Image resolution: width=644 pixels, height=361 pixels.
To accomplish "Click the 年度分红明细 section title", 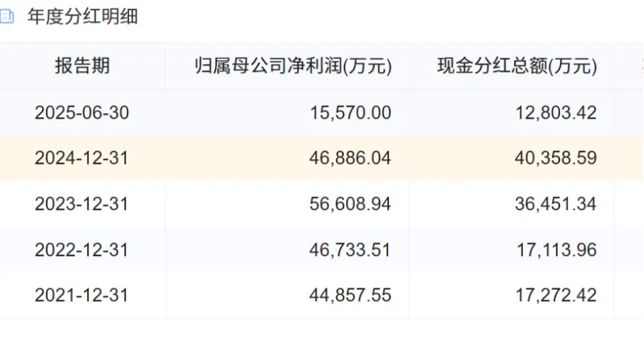I will pyautogui.click(x=83, y=17).
